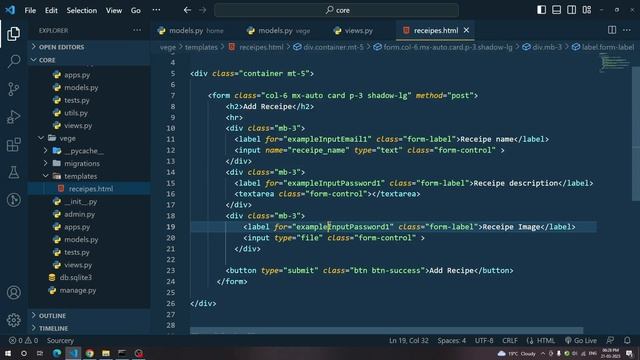Open the View menu
This screenshot has height=360, width=640.
pyautogui.click(x=113, y=10)
